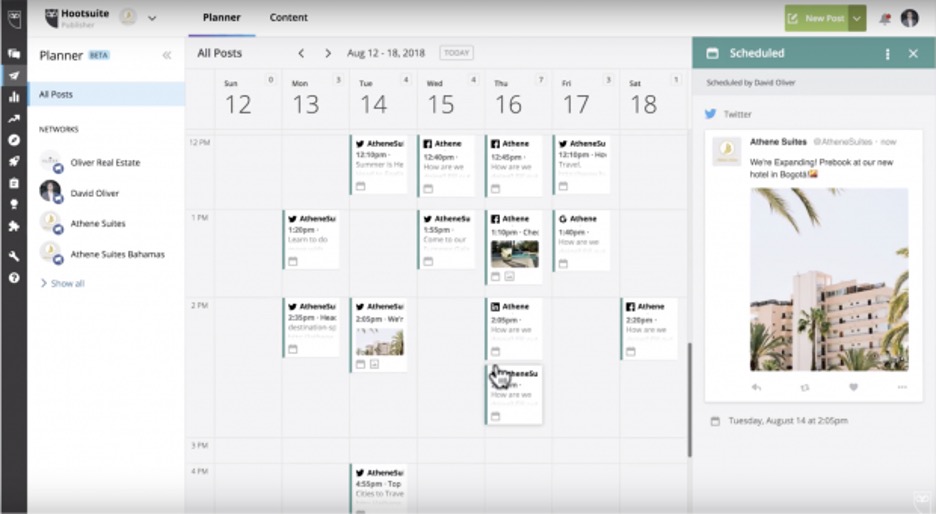Click the retweet icon under the tweet preview
This screenshot has height=514, width=936.
805,387
